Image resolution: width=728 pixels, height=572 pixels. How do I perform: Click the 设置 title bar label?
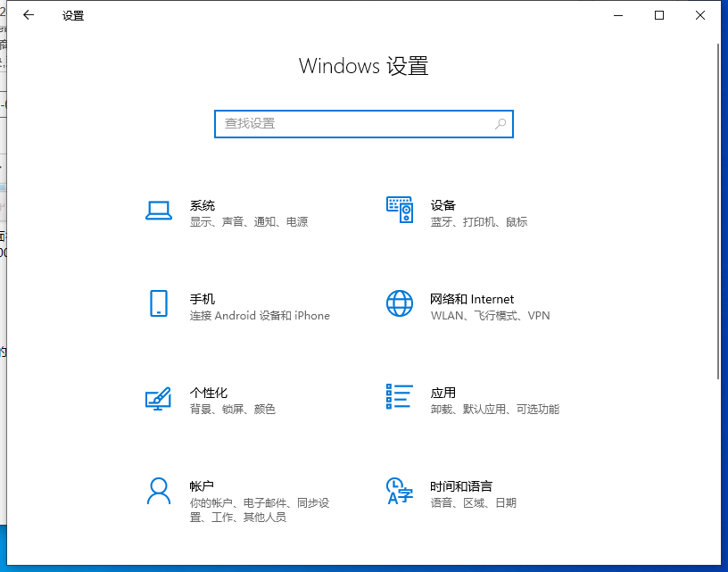(72, 15)
